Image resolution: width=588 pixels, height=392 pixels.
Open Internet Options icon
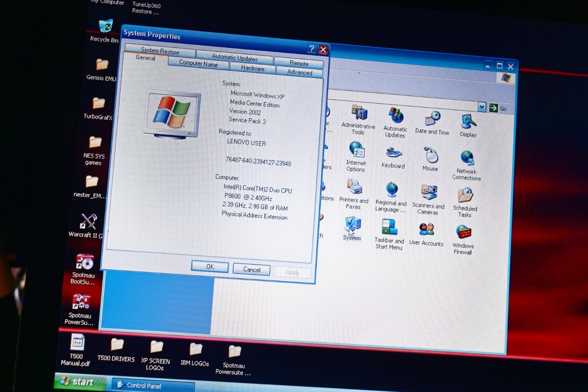coord(356,157)
